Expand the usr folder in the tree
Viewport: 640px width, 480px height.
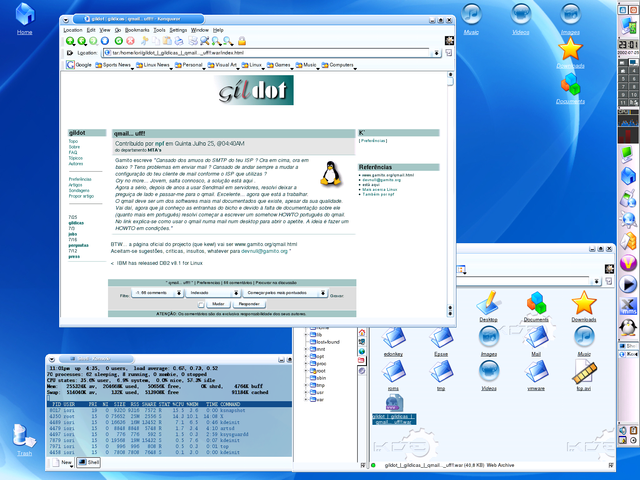(306, 392)
